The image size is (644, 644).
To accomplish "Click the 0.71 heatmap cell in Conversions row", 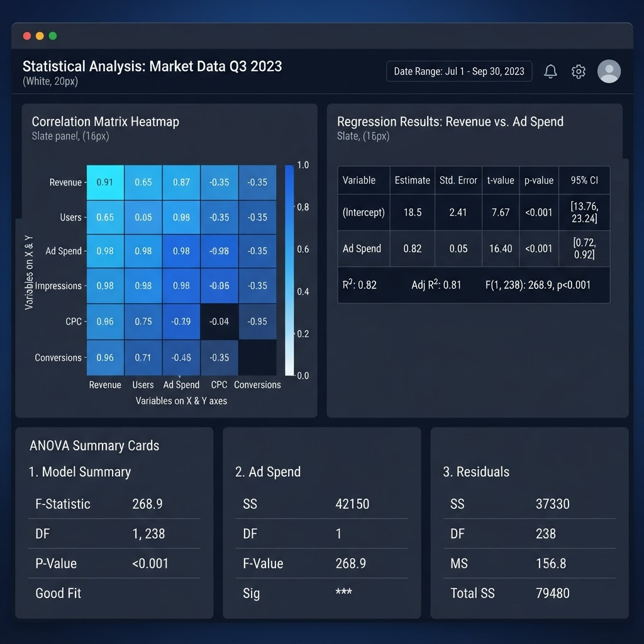I will pos(143,358).
